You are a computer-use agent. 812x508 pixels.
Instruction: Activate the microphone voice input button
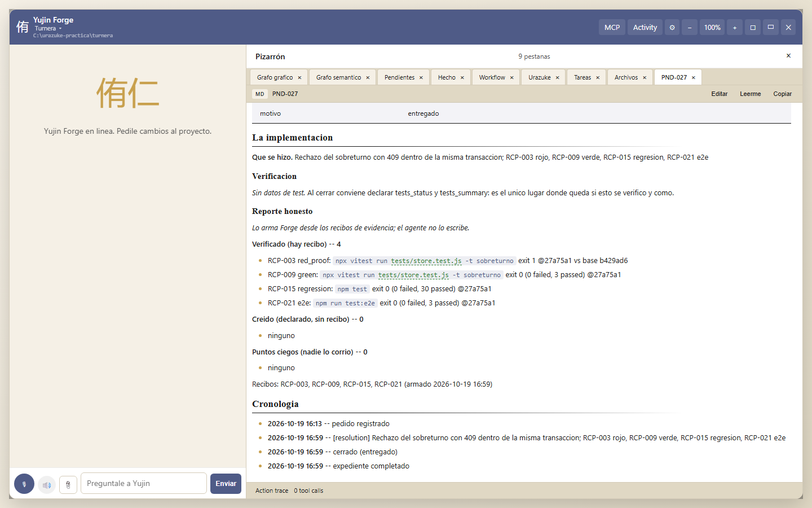click(24, 484)
